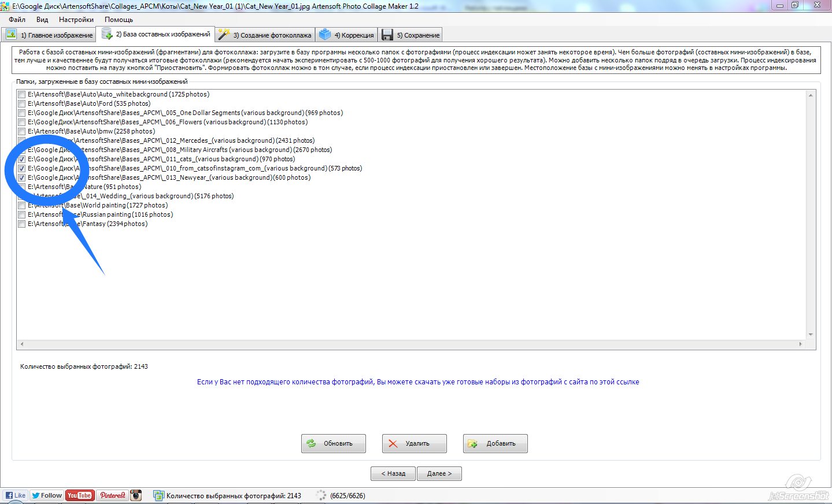Screen dimensions: 832x504
Task: Open the download ready photo sets link
Action: point(418,382)
